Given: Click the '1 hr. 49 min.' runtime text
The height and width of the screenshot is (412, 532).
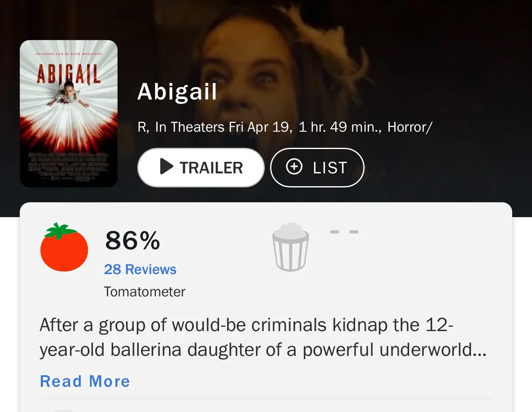Looking at the screenshot, I should coord(340,127).
